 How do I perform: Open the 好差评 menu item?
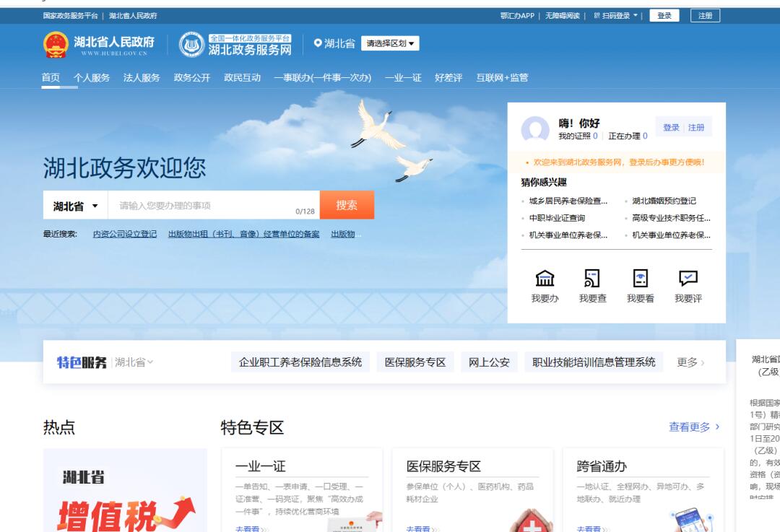(x=448, y=77)
